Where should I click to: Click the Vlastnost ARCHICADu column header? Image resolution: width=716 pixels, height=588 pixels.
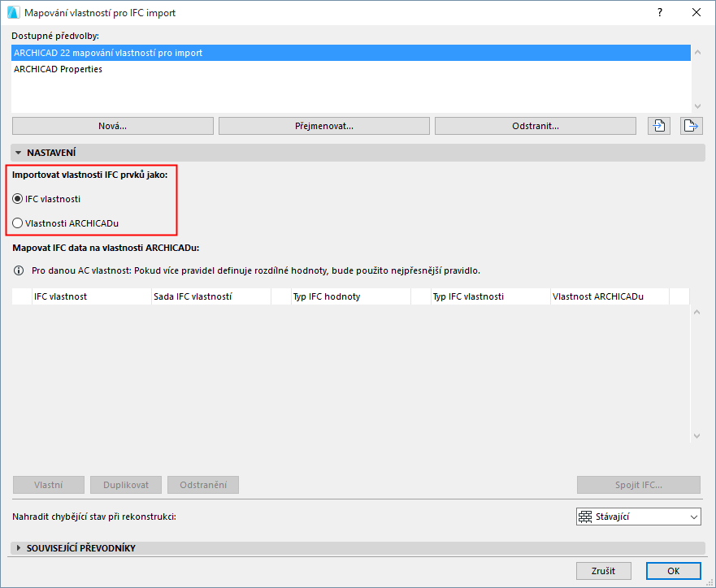click(610, 296)
